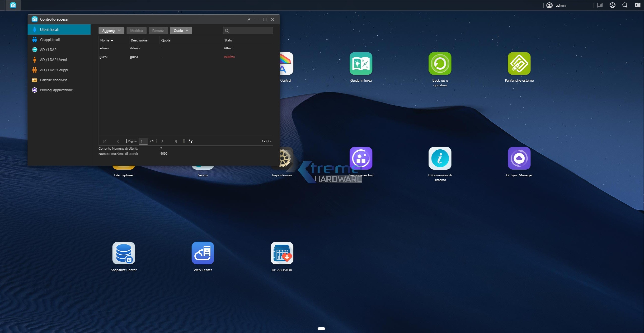Screen dimensions: 644x333
Task: Open Guida in linea help app
Action: pos(361,64)
